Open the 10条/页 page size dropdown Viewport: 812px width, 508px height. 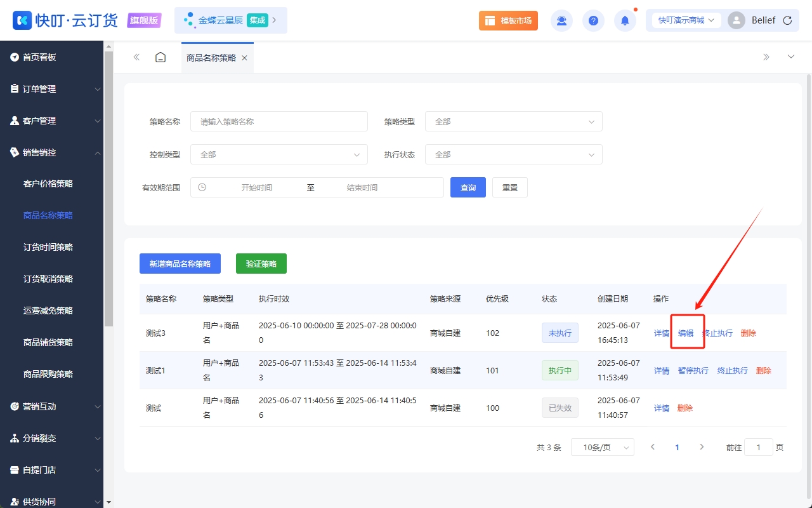click(603, 447)
